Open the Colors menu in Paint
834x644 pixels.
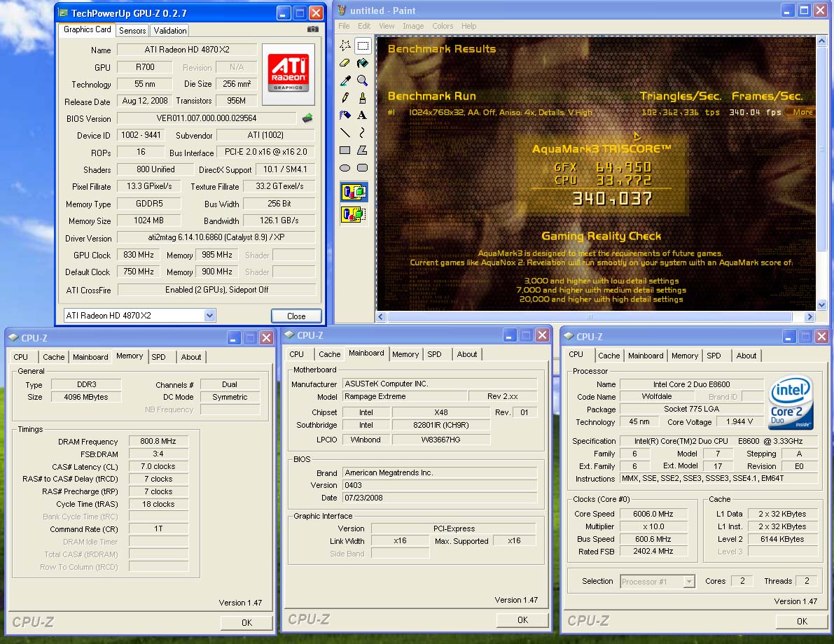pyautogui.click(x=443, y=26)
